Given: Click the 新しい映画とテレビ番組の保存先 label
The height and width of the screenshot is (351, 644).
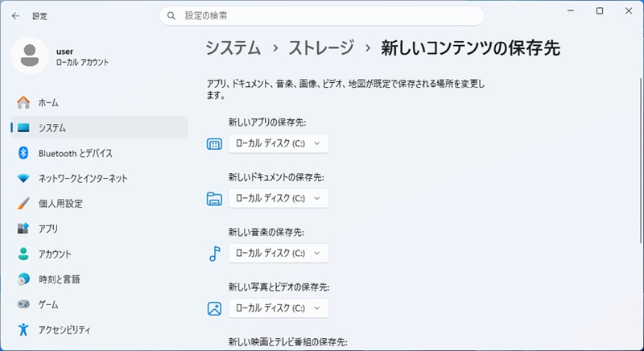Looking at the screenshot, I should [x=288, y=342].
